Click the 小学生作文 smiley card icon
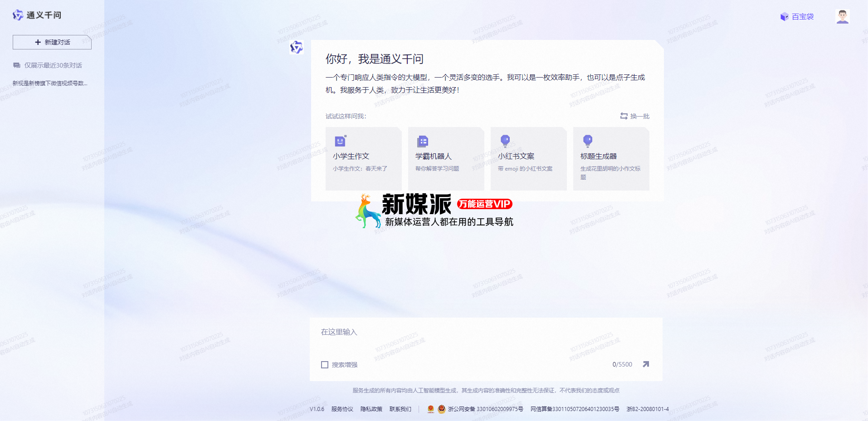The image size is (868, 421). click(x=341, y=141)
